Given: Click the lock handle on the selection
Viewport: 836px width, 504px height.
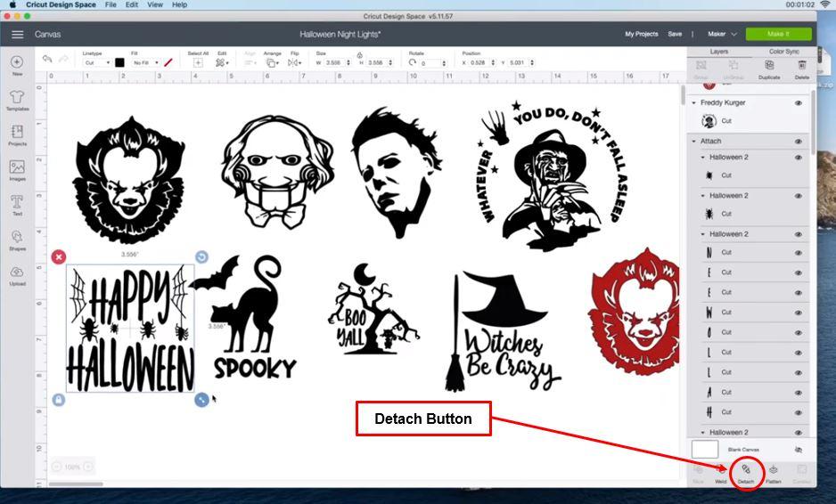Looking at the screenshot, I should (59, 400).
